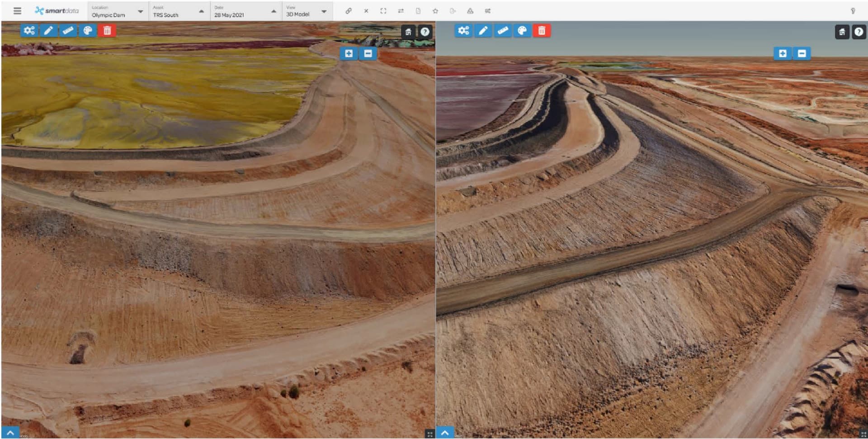Screen dimensions: 868x439
Task: Open the help button in the right viewer
Action: [858, 32]
